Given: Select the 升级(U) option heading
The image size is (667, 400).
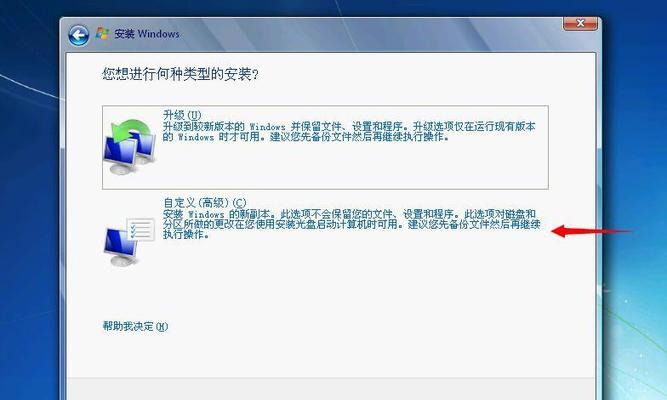Looking at the screenshot, I should (x=182, y=115).
